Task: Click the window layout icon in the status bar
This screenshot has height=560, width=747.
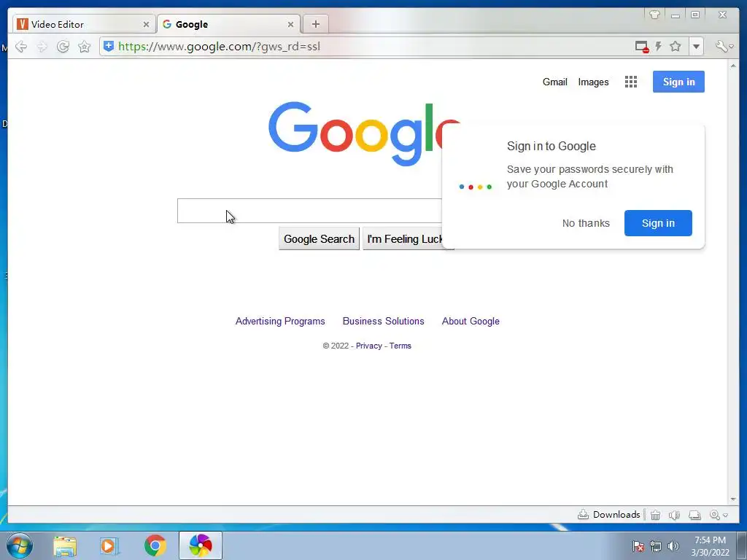Action: tap(694, 515)
